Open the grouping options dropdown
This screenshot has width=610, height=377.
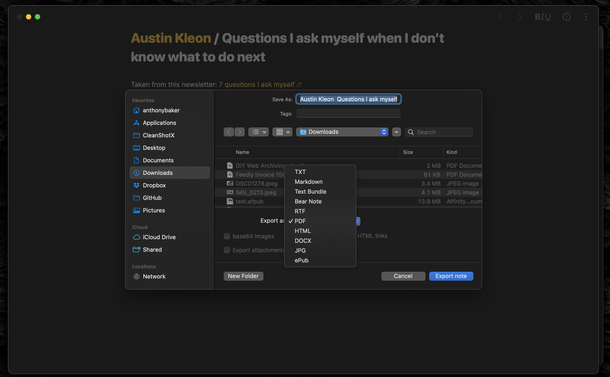point(282,132)
